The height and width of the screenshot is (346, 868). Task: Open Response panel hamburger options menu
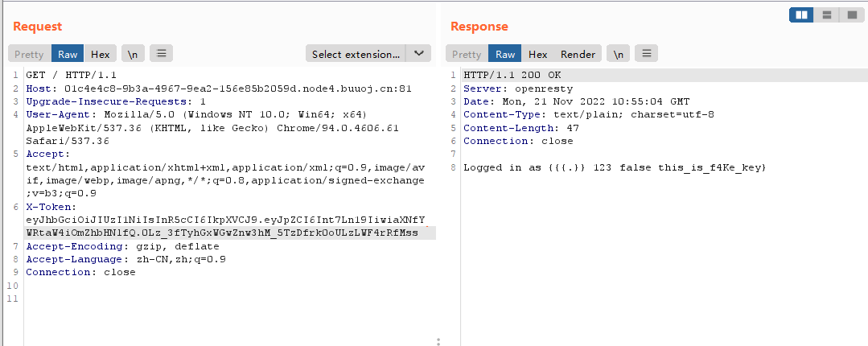(x=647, y=54)
